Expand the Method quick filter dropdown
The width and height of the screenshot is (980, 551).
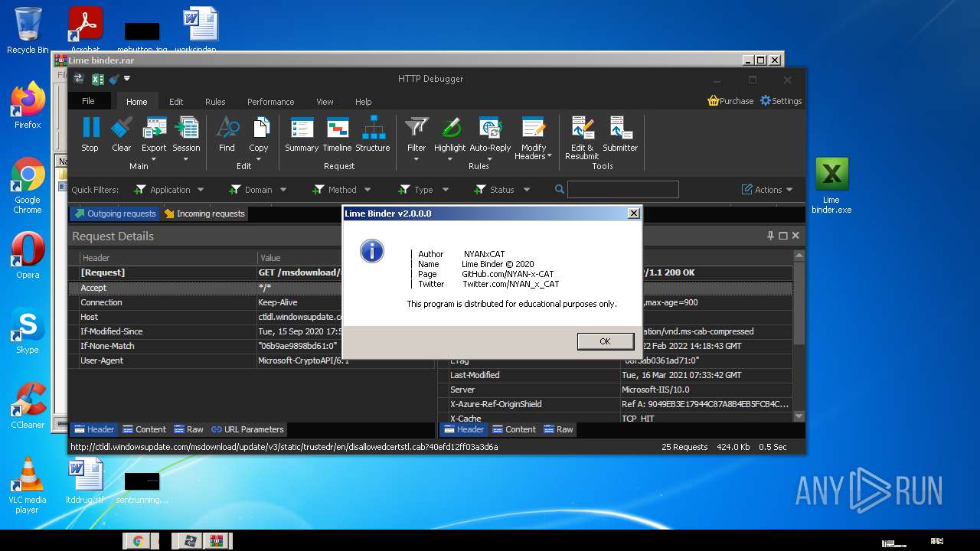(x=367, y=190)
